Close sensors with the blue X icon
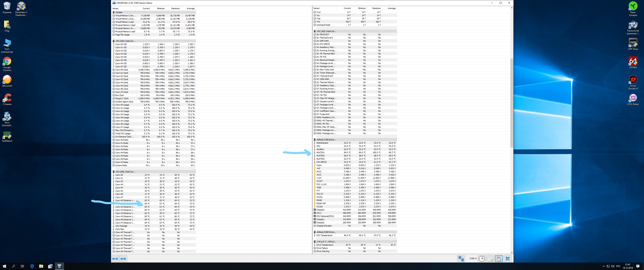This screenshot has width=644, height=270. coord(508,259)
